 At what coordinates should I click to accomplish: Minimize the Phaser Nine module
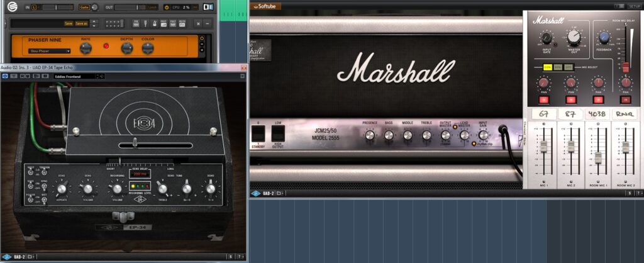pos(202,44)
